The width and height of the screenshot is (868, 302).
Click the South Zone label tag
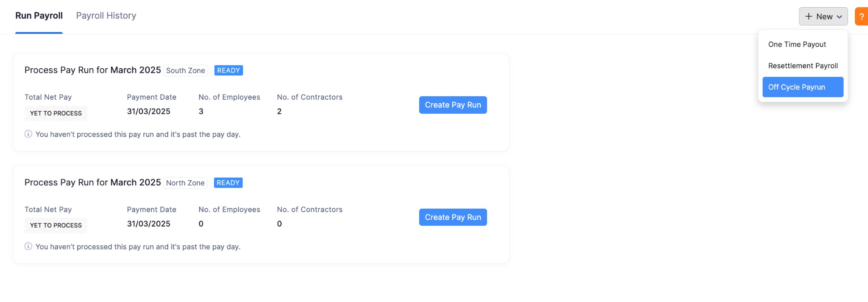[x=185, y=70]
